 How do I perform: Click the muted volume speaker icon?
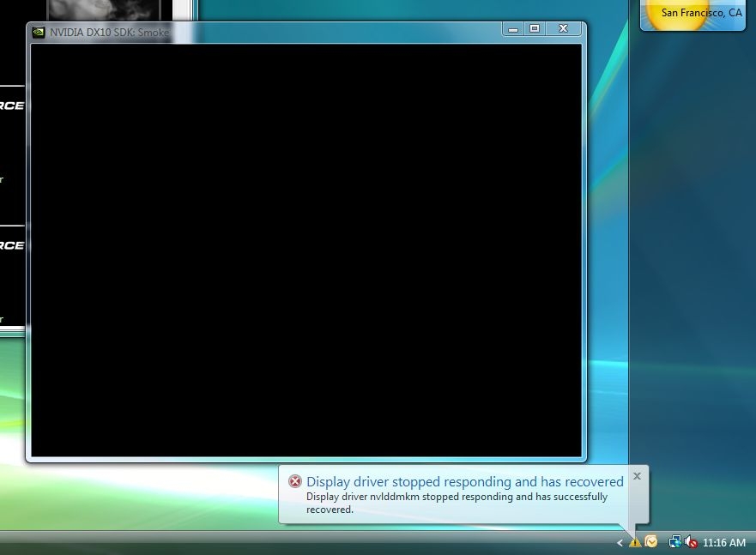pyautogui.click(x=690, y=542)
